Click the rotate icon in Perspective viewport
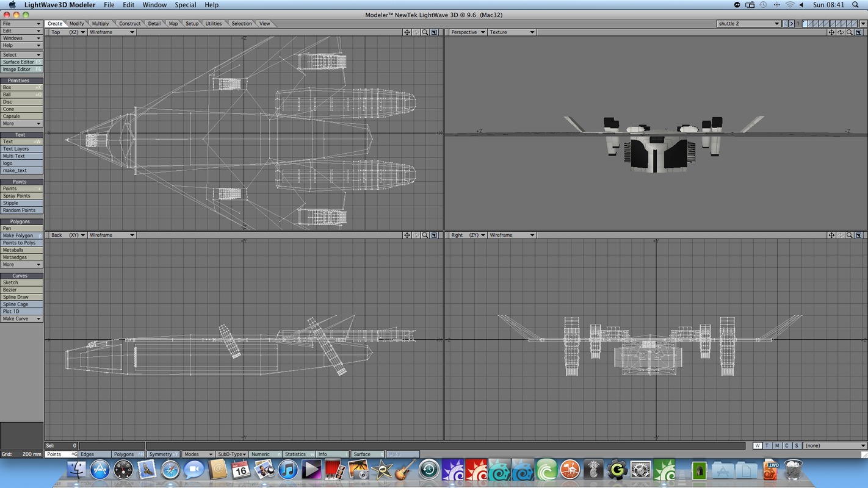This screenshot has height=488, width=868. (x=841, y=32)
